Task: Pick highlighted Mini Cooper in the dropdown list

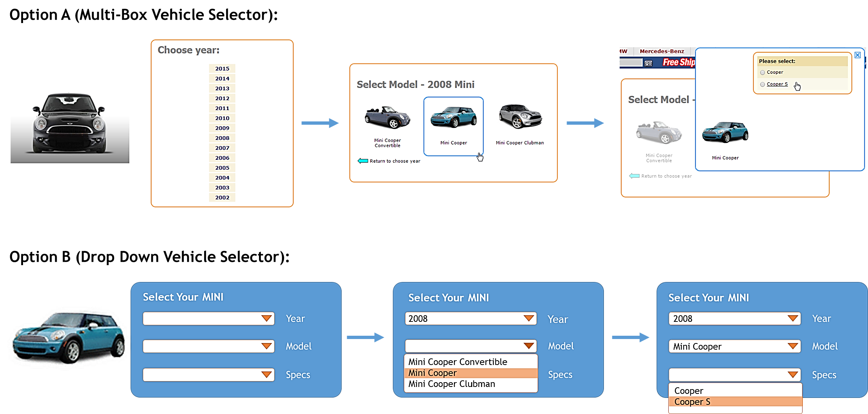Action: (x=471, y=373)
